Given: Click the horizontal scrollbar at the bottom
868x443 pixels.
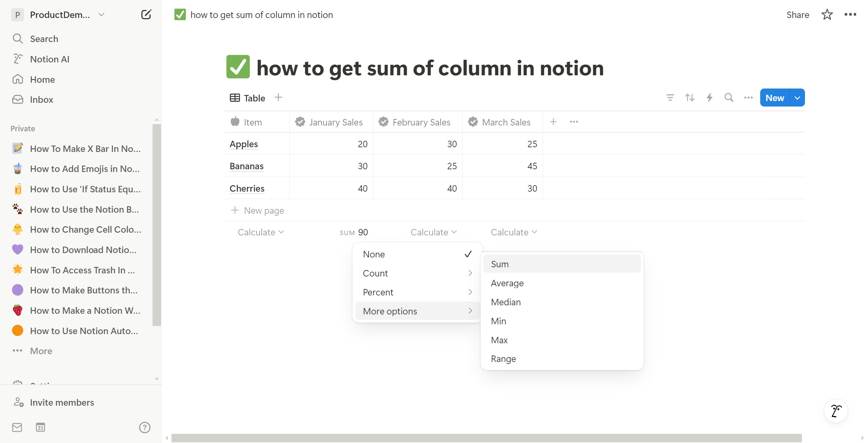Looking at the screenshot, I should 486,438.
